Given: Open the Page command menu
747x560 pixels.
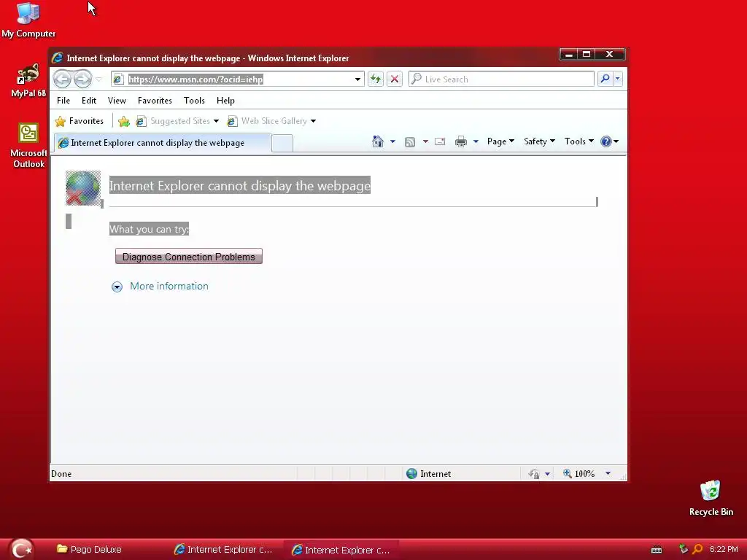Looking at the screenshot, I should 500,141.
